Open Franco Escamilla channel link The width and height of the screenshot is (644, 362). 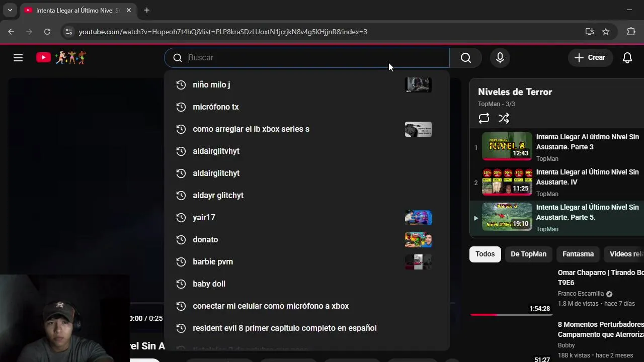(581, 294)
